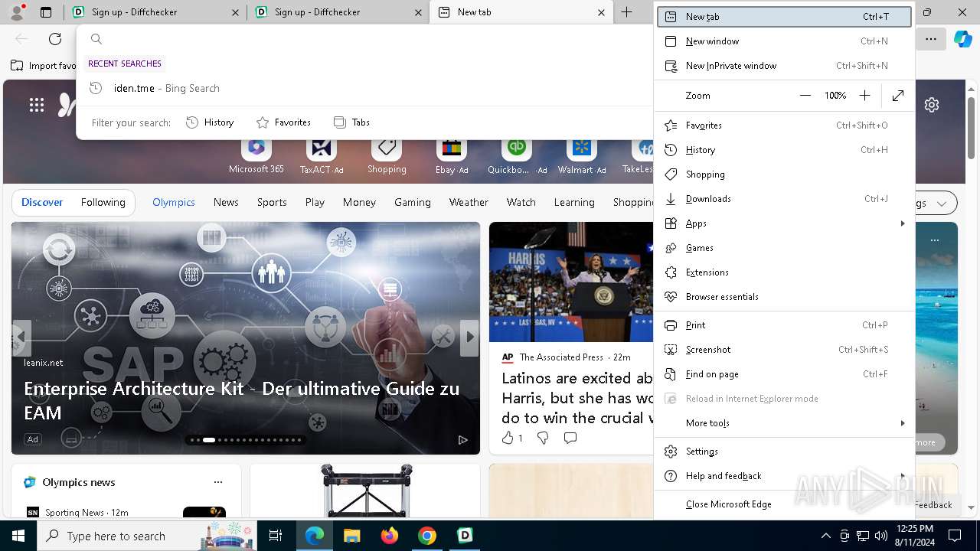Open the Weather feed category

pos(469,202)
